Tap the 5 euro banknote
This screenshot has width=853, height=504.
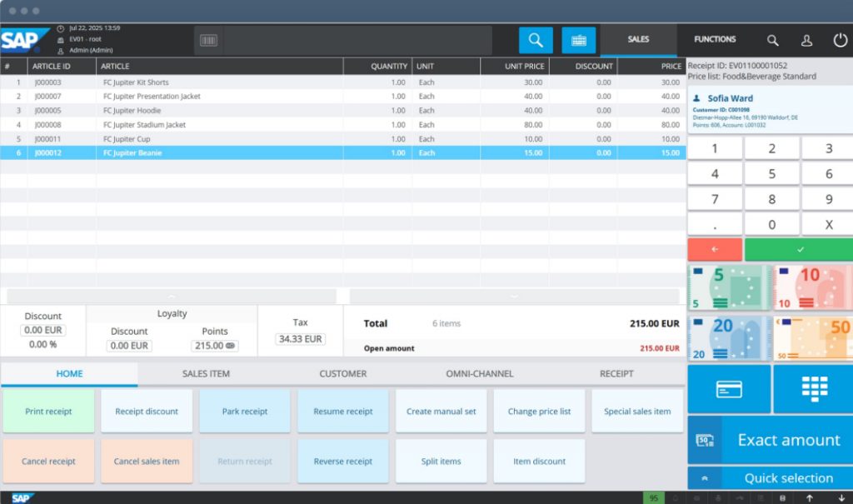pyautogui.click(x=729, y=287)
